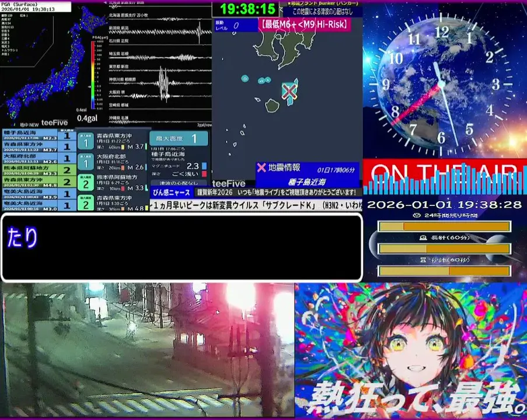Select the 奄美大島近海 M3.9 row in the list
The width and height of the screenshot is (527, 420).
click(39, 194)
